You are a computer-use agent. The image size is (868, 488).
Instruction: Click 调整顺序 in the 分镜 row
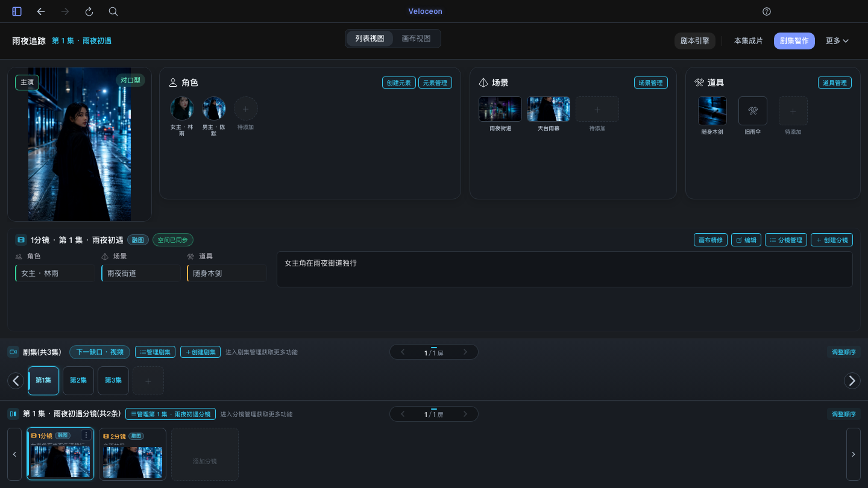pyautogui.click(x=844, y=414)
